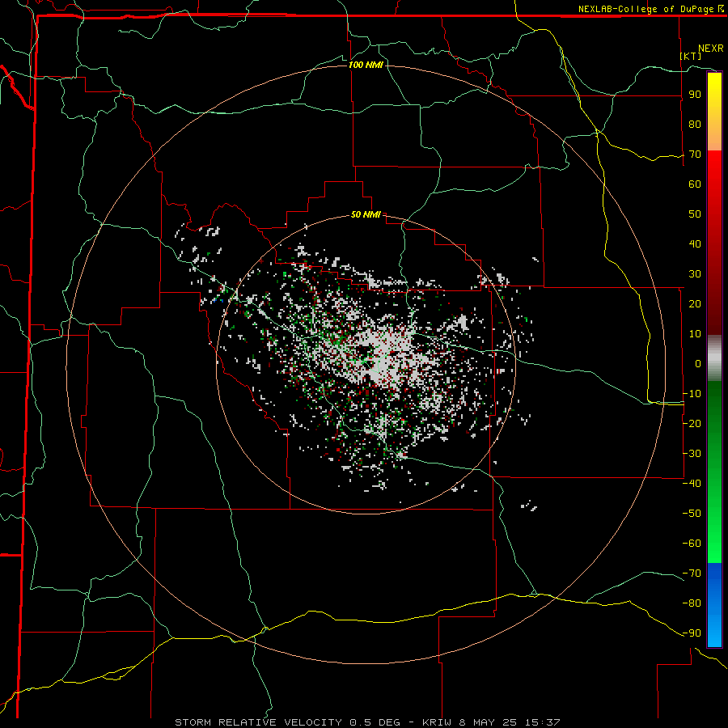This screenshot has width=728, height=728.
Task: Click the 40 value on the velocity scale
Action: tap(695, 244)
